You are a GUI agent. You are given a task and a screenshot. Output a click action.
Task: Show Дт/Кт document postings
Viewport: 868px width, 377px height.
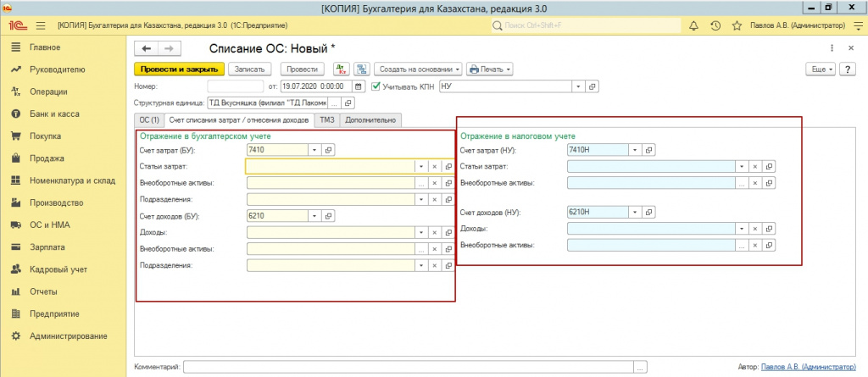coord(342,69)
